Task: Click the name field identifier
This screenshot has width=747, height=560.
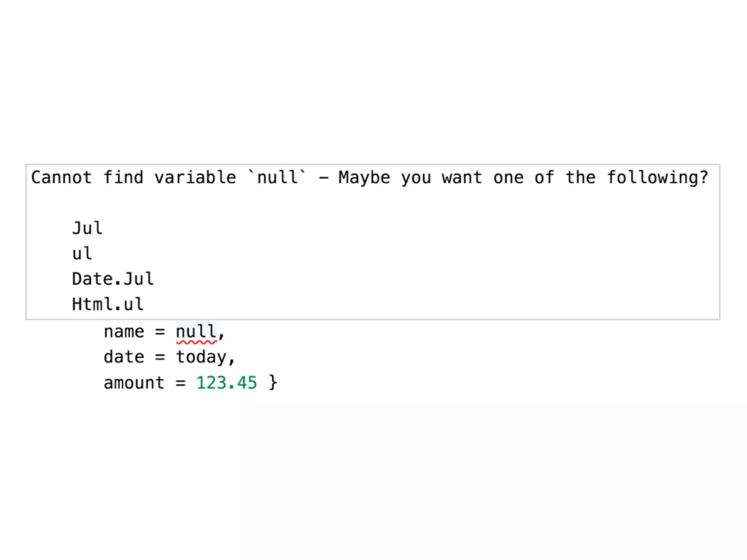Action: (x=124, y=332)
